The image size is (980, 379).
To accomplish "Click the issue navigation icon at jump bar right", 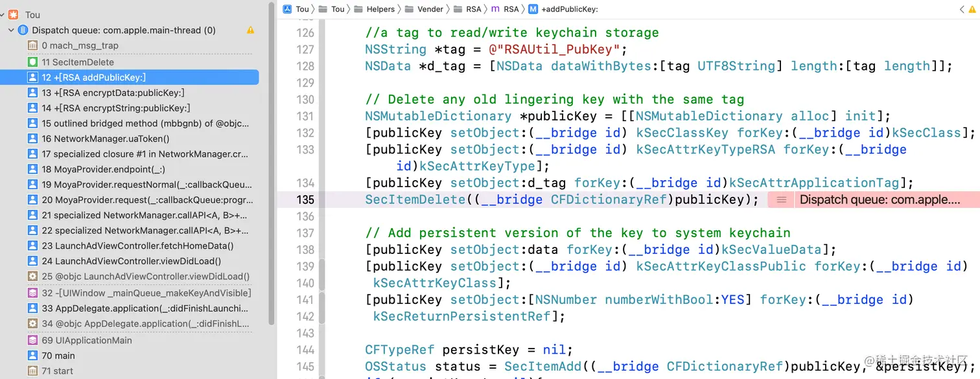I will point(972,9).
